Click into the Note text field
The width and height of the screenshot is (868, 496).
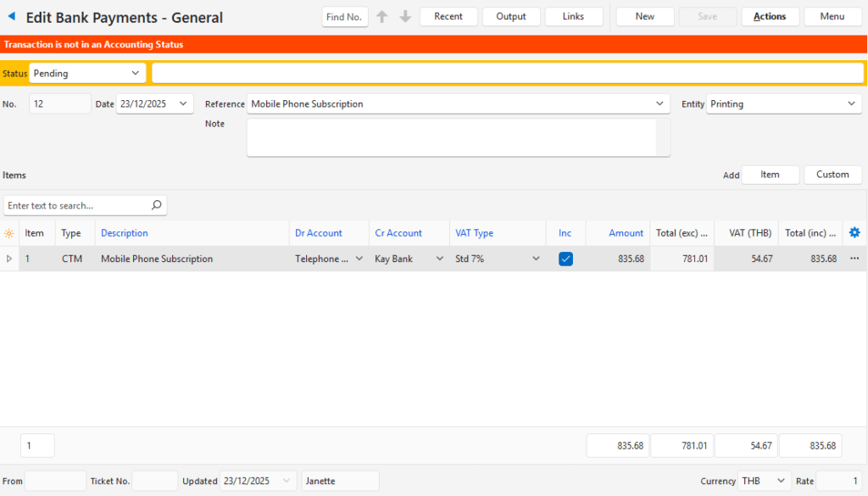coord(452,137)
